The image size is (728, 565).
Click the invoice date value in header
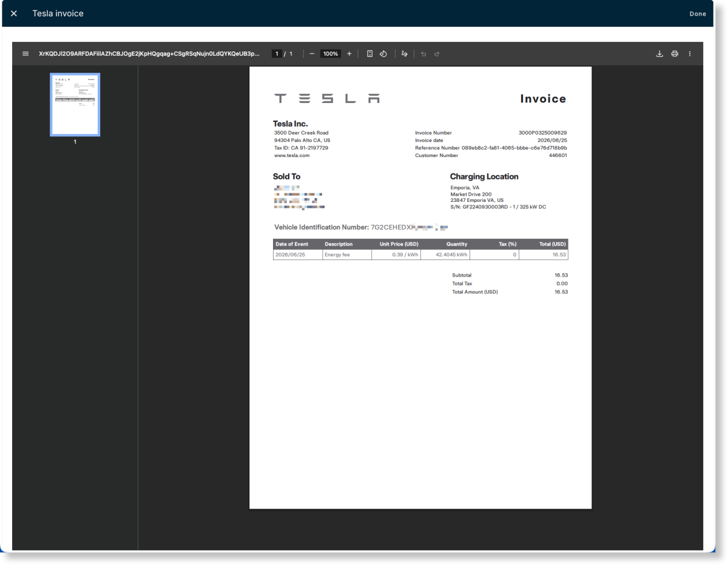click(x=553, y=141)
